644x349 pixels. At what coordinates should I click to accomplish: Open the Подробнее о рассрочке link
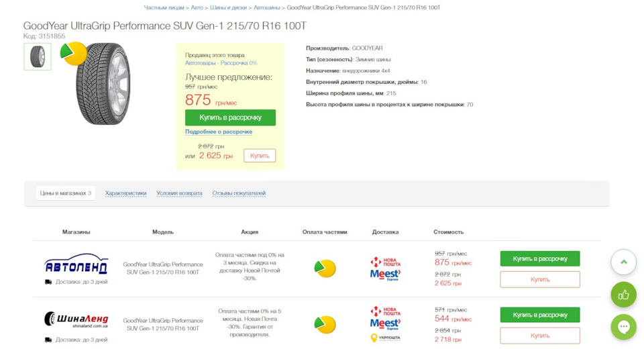[x=219, y=132]
